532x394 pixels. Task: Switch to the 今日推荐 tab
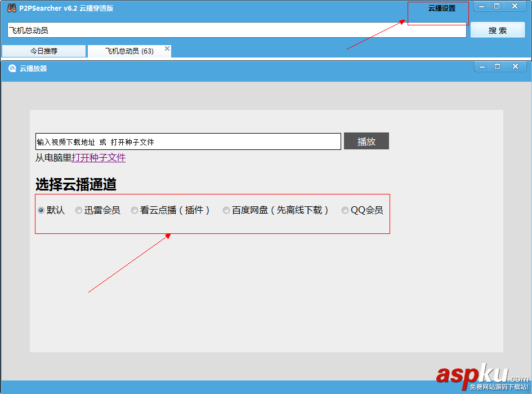pos(44,51)
